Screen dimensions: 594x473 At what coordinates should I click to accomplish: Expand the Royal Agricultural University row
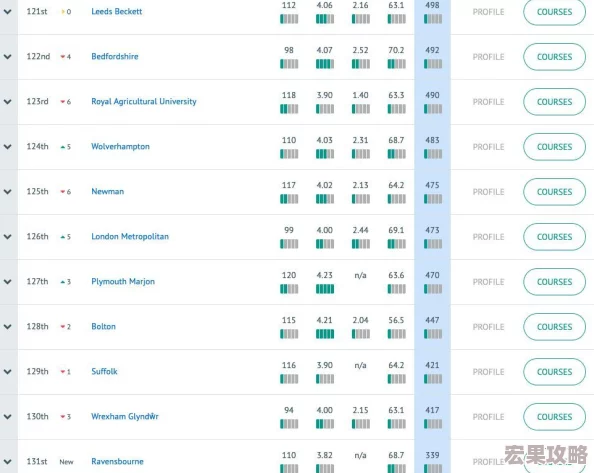(x=8, y=102)
